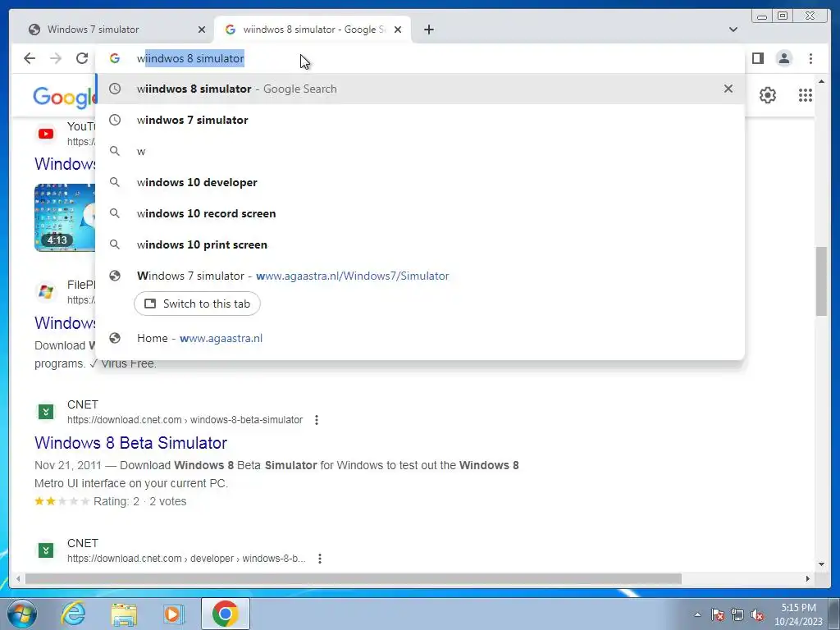Click the page vertical scrollbar thumb
Screen dimensions: 840x630
click(x=821, y=281)
